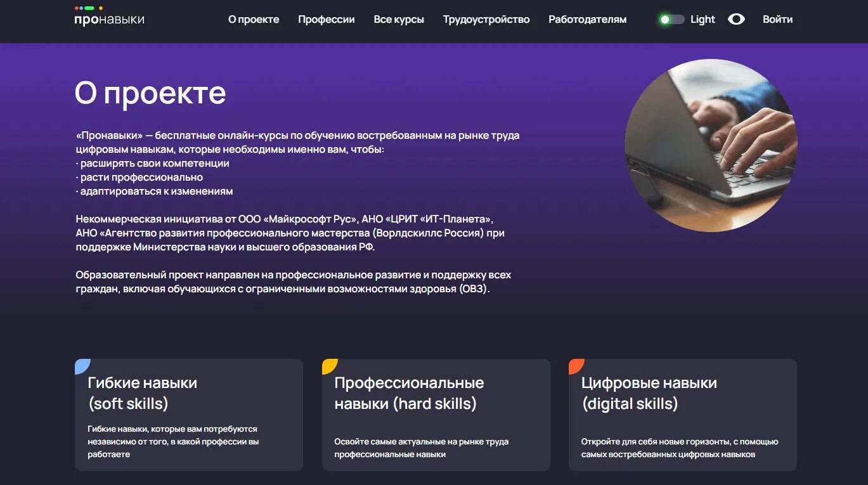Select the Профессиональные навыки (hard skills) card
Image resolution: width=868 pixels, height=485 pixels.
pyautogui.click(x=436, y=414)
